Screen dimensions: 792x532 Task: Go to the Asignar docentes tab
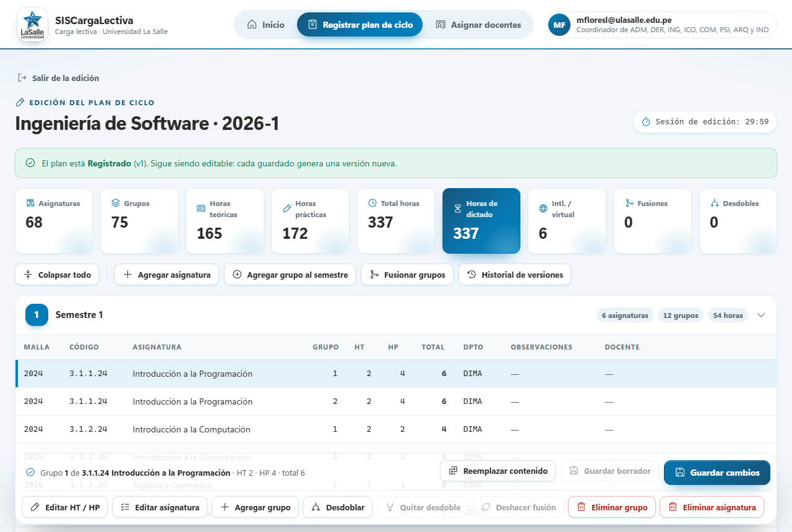click(x=478, y=25)
